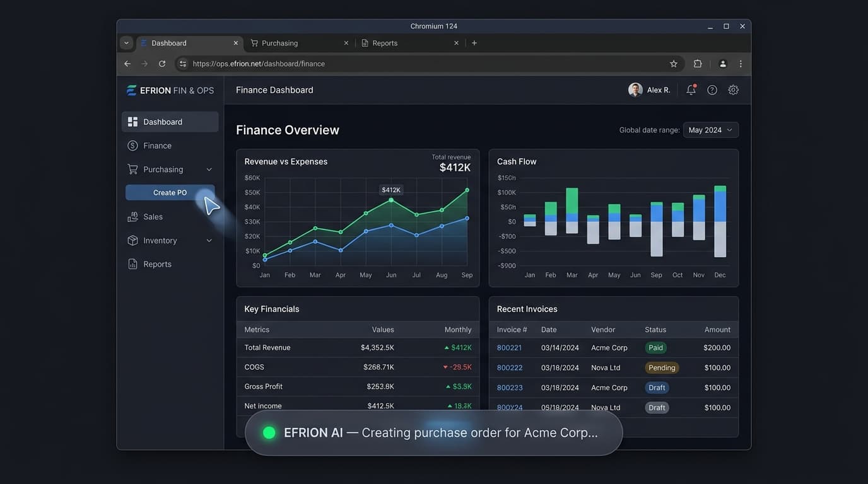Open invoice 800233 link
The height and width of the screenshot is (484, 868).
click(510, 388)
